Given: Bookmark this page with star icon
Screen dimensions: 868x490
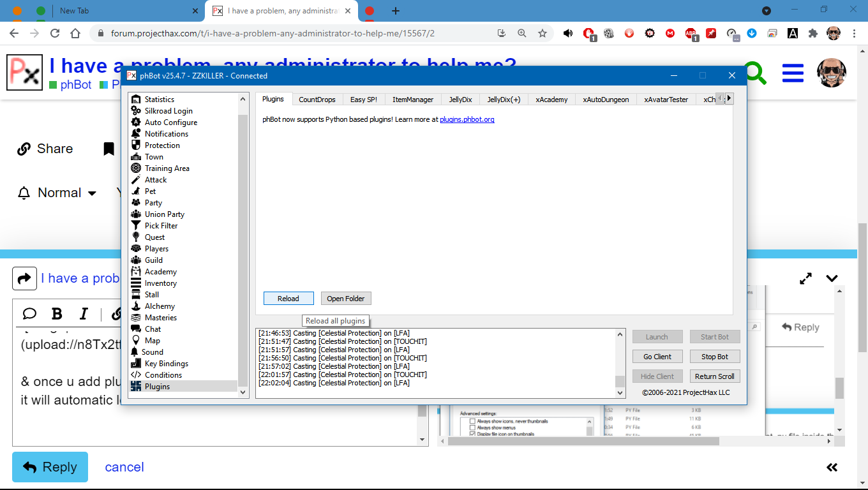Looking at the screenshot, I should [542, 33].
